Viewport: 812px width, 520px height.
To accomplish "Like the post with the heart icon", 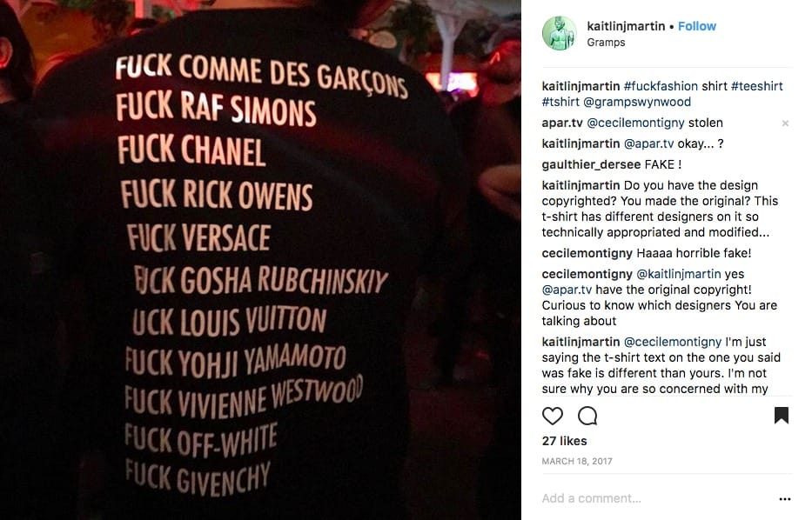I will tap(552, 416).
